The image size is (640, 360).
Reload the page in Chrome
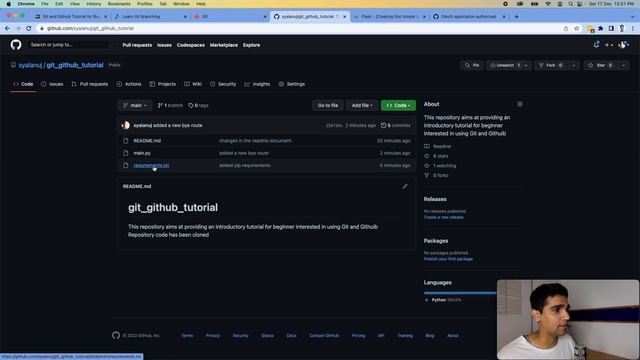(29, 28)
